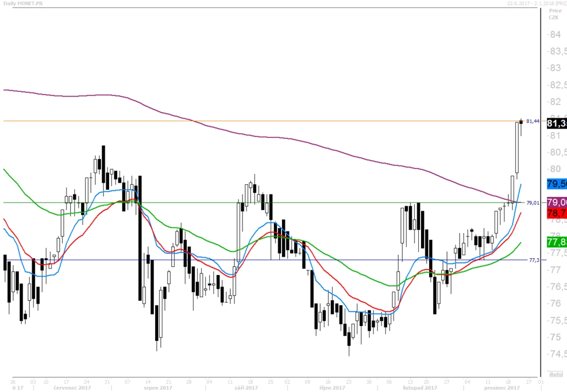The width and height of the screenshot is (567, 392).
Task: Click the black 81,3 last price tag
Action: pyautogui.click(x=557, y=123)
